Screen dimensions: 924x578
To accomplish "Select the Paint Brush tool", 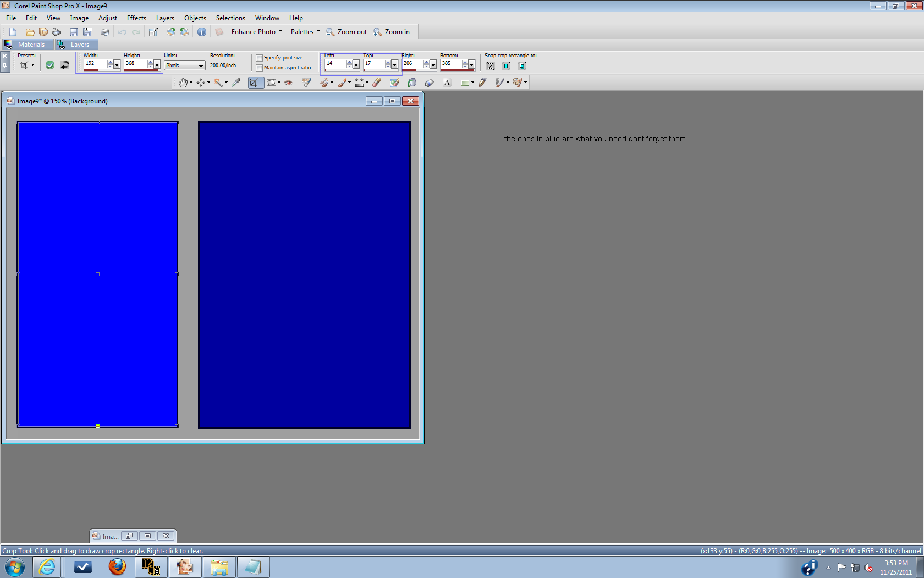I will click(x=342, y=83).
